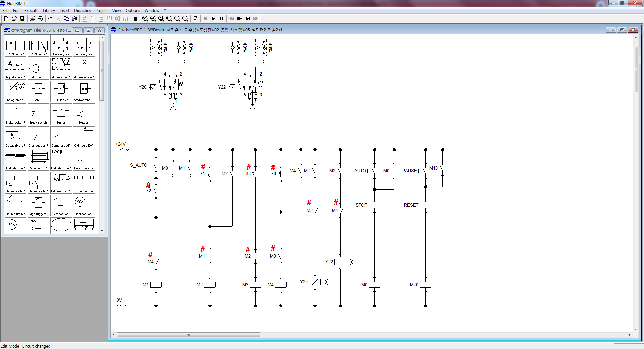Copy selection with the copy icon
The height and width of the screenshot is (349, 644).
(66, 19)
